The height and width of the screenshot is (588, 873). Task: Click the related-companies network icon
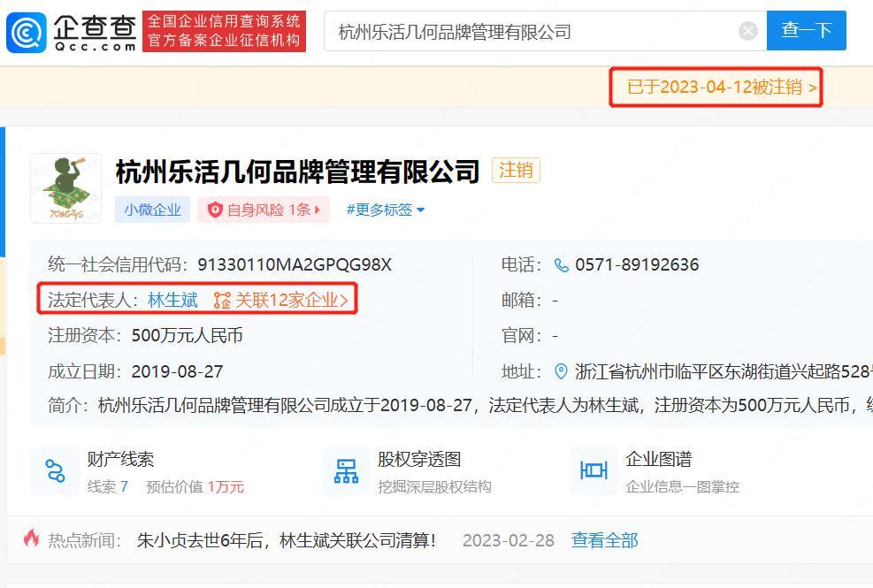pos(222,301)
